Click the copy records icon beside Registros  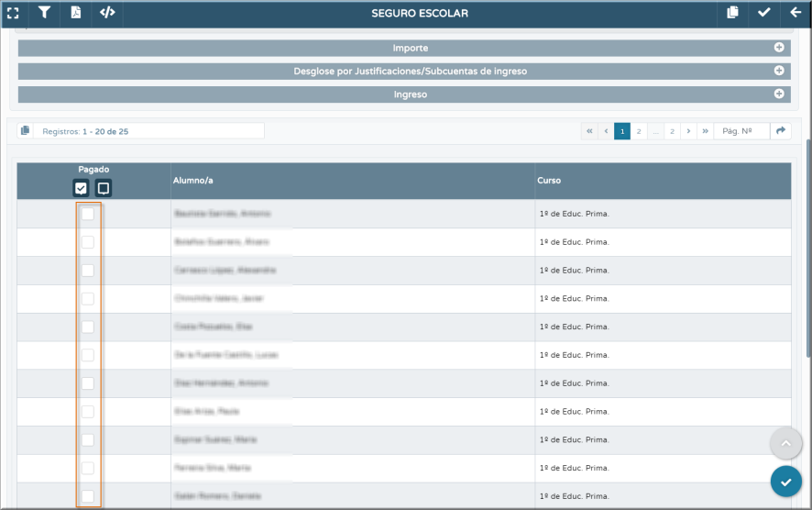(26, 130)
